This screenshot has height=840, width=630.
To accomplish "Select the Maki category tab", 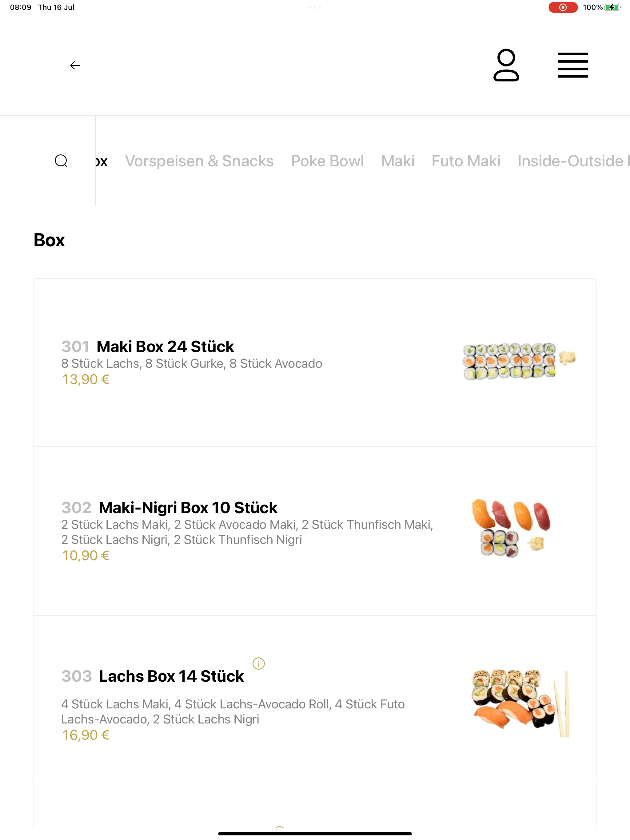I will pyautogui.click(x=398, y=161).
